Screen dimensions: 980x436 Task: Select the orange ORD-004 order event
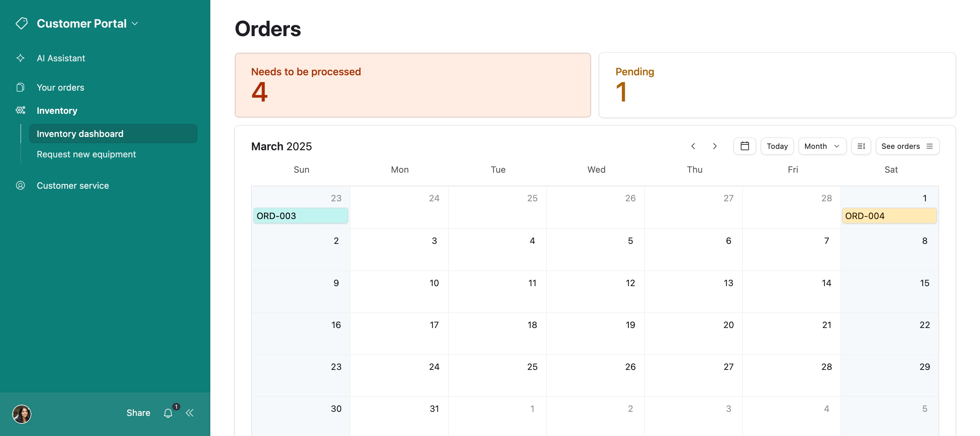click(889, 216)
